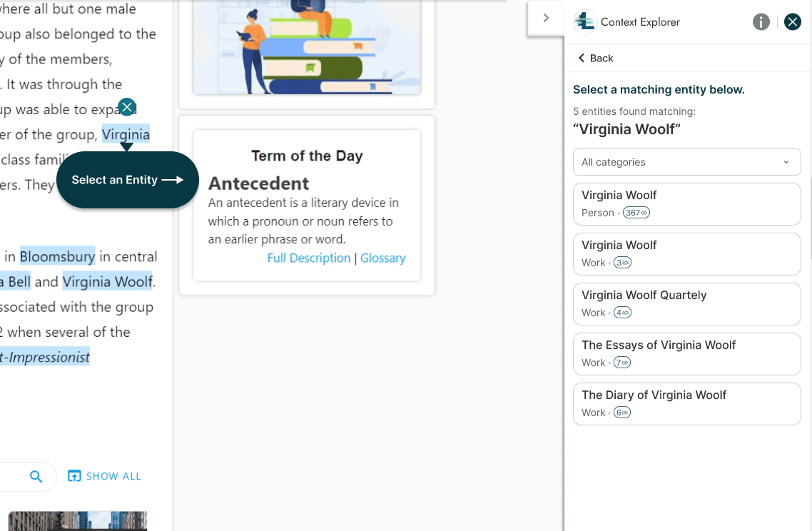Close the Context Explorer panel
Screen dimensions: 812x531
[792, 21]
